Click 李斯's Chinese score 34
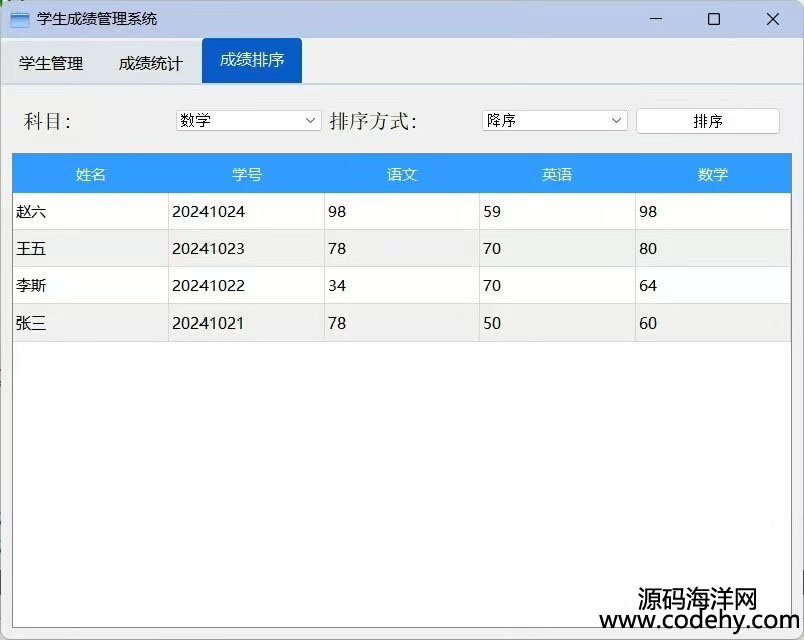 (402, 286)
